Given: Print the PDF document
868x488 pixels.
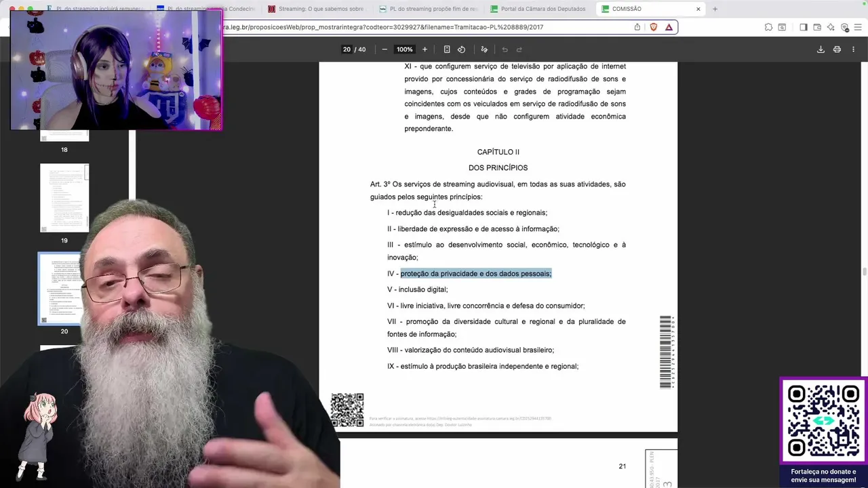Looking at the screenshot, I should tap(837, 49).
